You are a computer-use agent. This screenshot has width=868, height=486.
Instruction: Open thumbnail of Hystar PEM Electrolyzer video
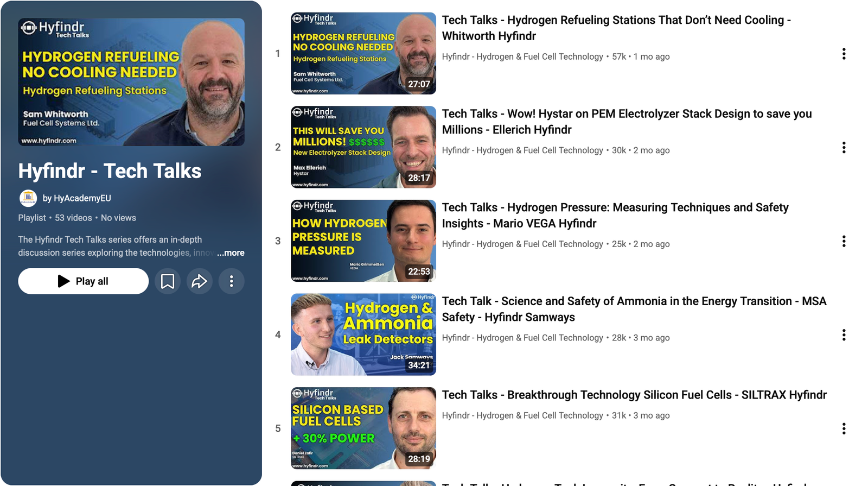pos(363,147)
